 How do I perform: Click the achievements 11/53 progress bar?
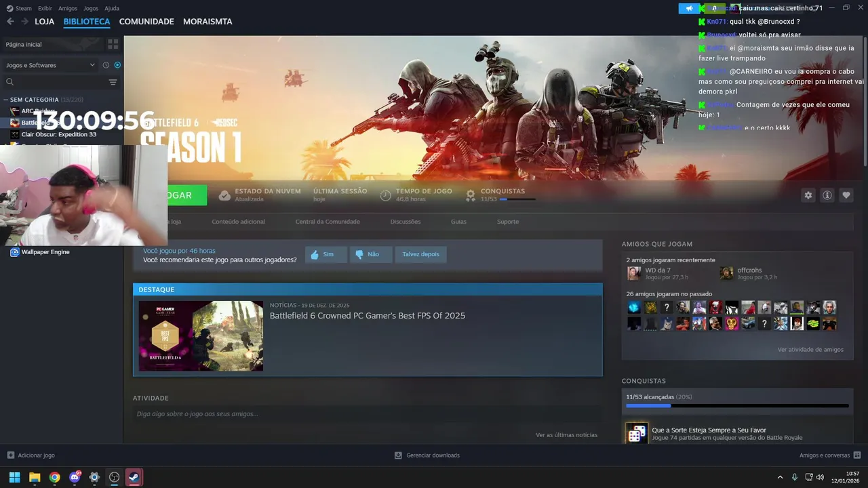(x=737, y=406)
